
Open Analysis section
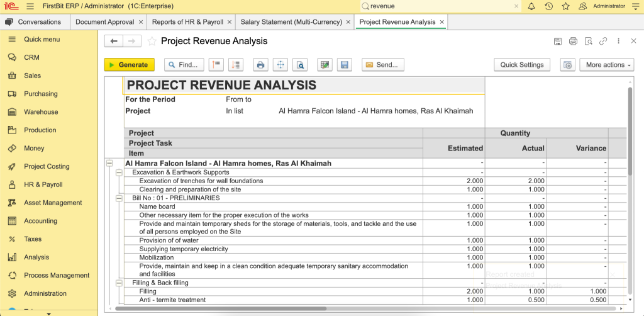(x=49, y=257)
